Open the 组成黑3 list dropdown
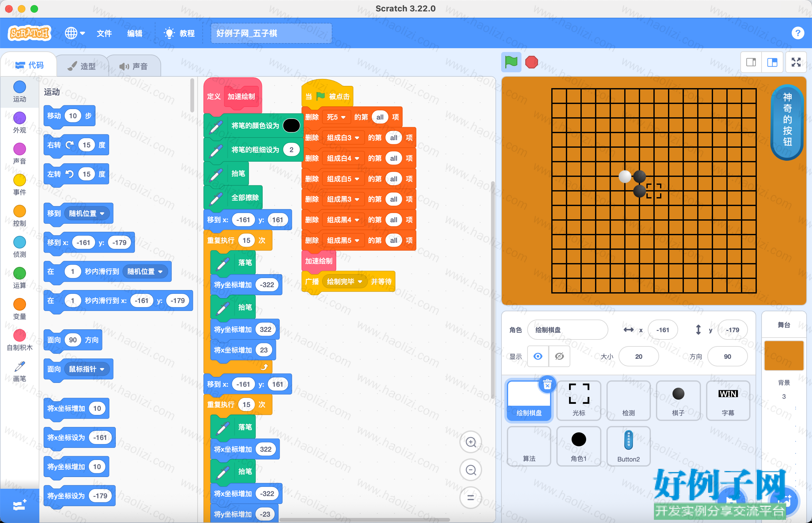The image size is (812, 523). 343,199
